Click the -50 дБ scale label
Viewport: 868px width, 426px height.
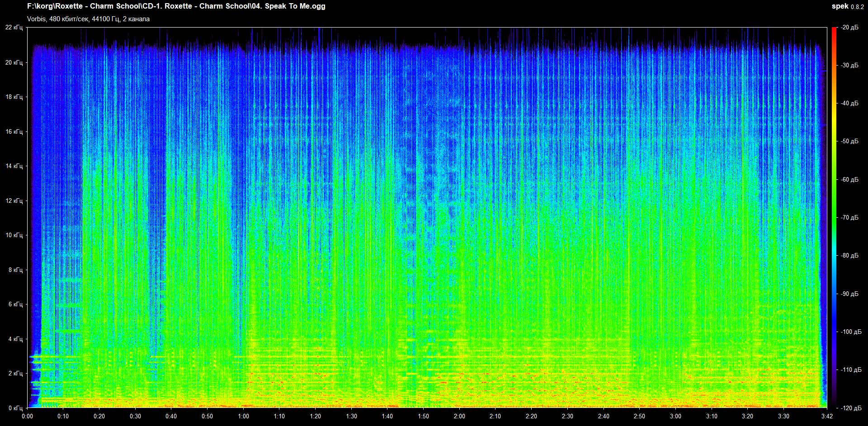[x=849, y=141]
